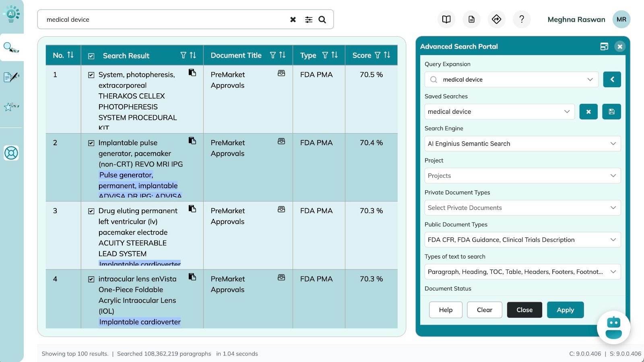Click the search magnifier icon in search bar
The image size is (644, 362).
click(x=322, y=20)
